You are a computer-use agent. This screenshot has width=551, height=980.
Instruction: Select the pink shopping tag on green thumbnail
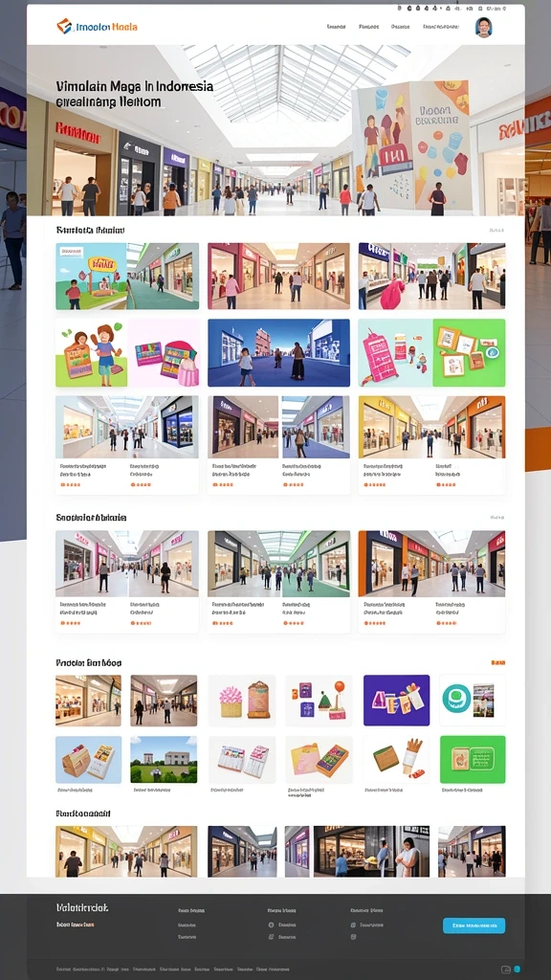pyautogui.click(x=381, y=356)
